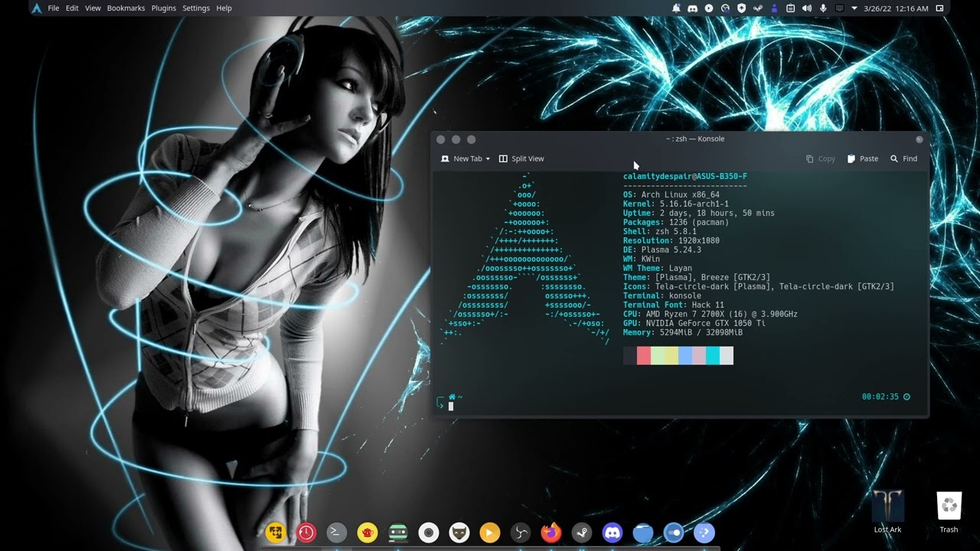The height and width of the screenshot is (551, 980).
Task: Expand hidden system tray icons arrow
Action: coord(854,8)
